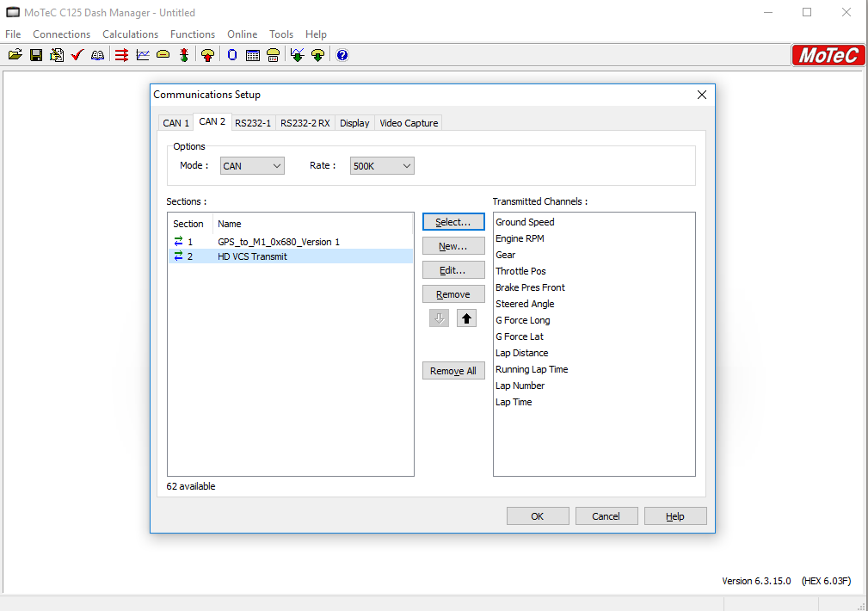Select the Lap Time channel entry
Viewport: 868px width, 611px height.
[x=514, y=402]
